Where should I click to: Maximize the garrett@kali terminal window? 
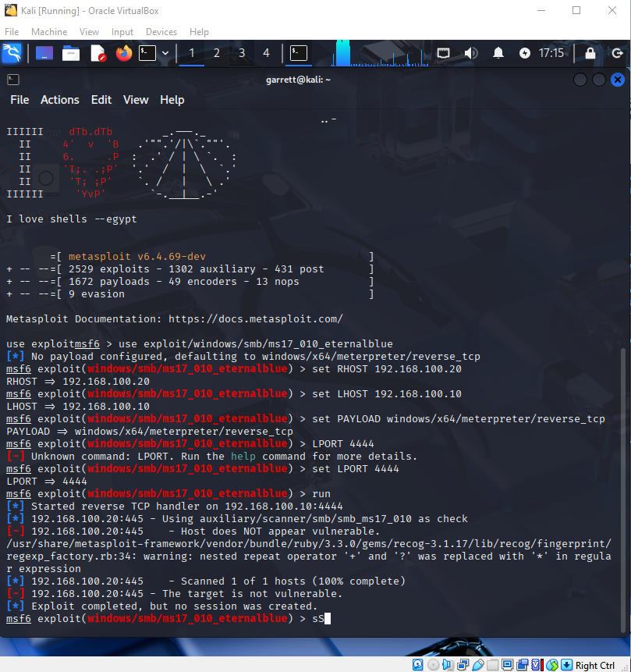[x=599, y=80]
